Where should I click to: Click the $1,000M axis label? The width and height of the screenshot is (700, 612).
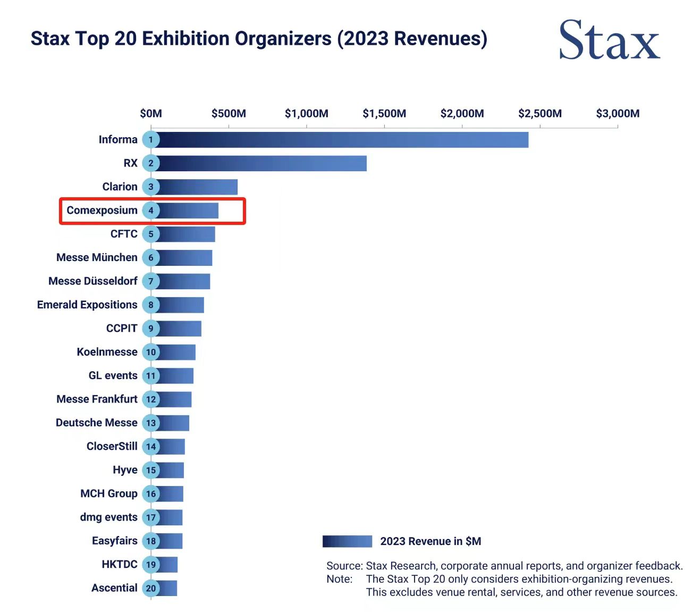coord(307,113)
